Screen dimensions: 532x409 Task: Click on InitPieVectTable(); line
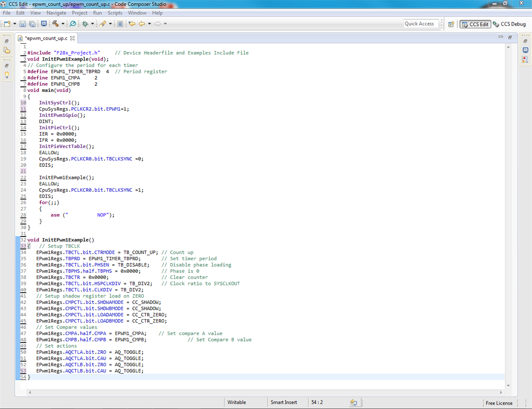pyautogui.click(x=67, y=147)
